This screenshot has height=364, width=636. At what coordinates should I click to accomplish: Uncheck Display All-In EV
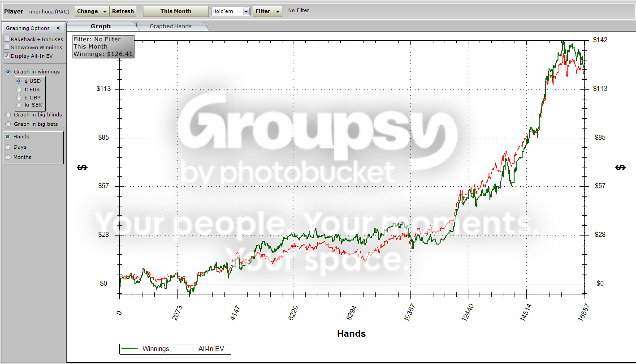coord(7,56)
